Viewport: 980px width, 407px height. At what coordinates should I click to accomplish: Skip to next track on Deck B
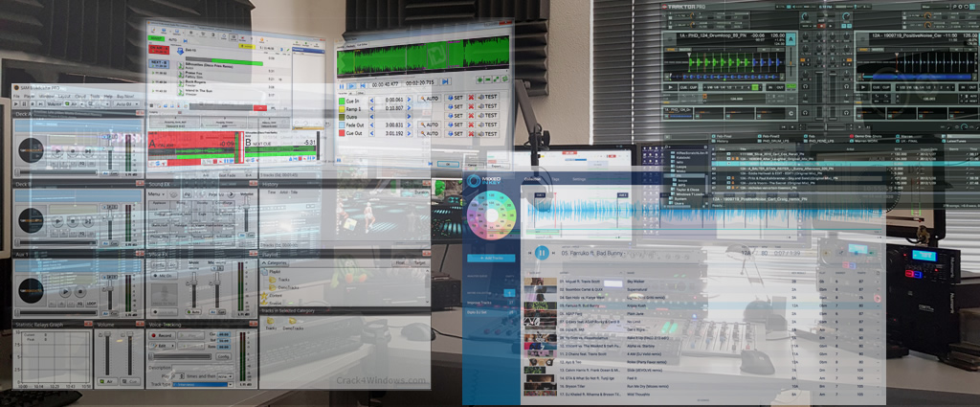click(x=87, y=221)
